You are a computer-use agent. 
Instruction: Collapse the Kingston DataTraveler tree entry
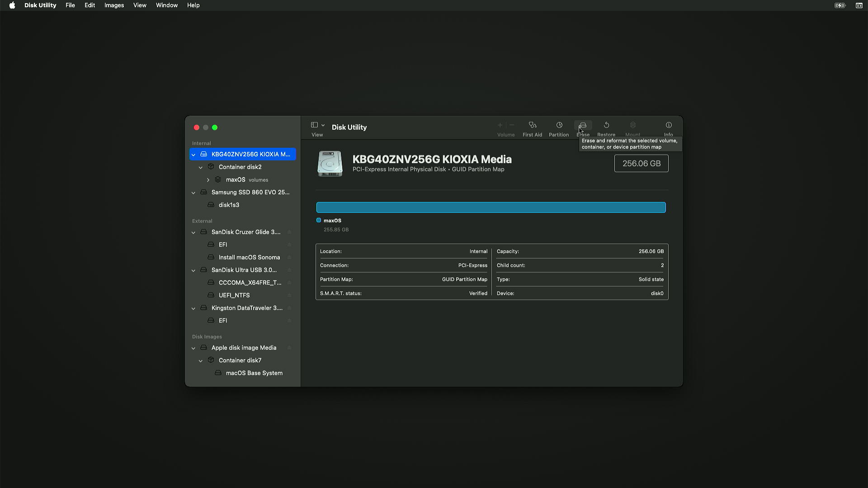point(193,308)
